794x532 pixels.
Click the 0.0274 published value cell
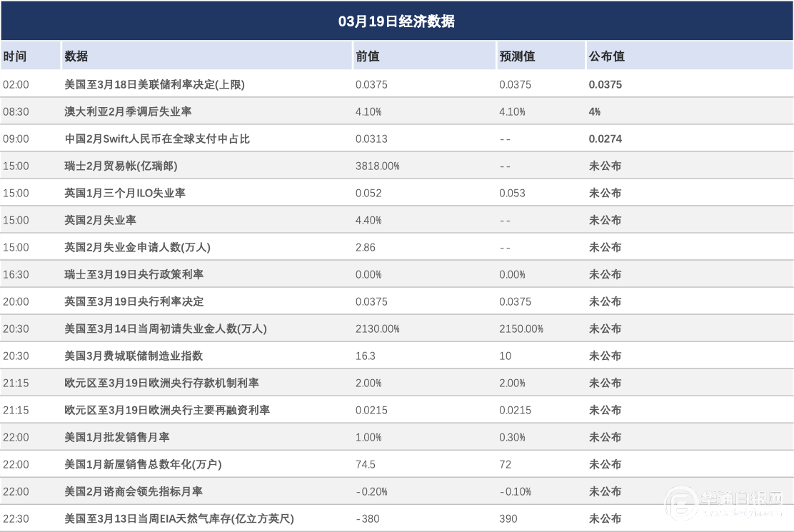pos(605,139)
